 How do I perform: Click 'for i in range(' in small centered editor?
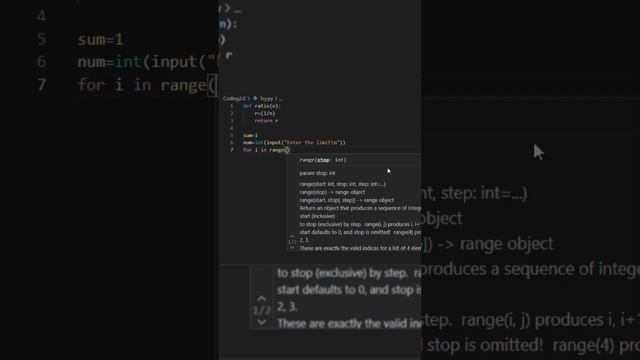click(x=266, y=150)
